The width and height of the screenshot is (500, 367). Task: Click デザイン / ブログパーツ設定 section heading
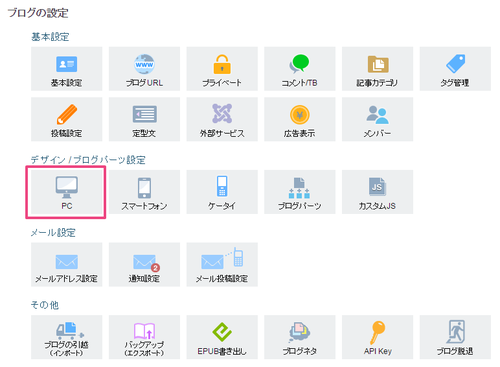tap(88, 160)
